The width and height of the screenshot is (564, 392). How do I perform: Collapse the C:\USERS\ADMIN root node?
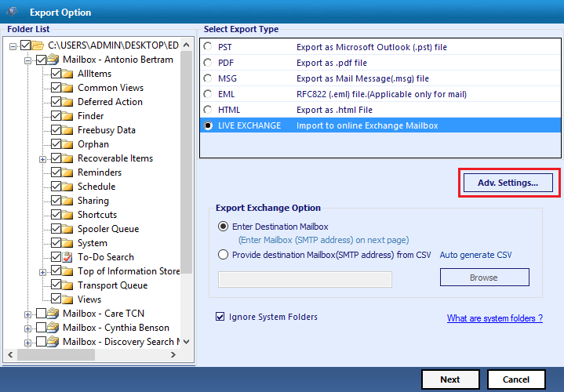pos(13,46)
